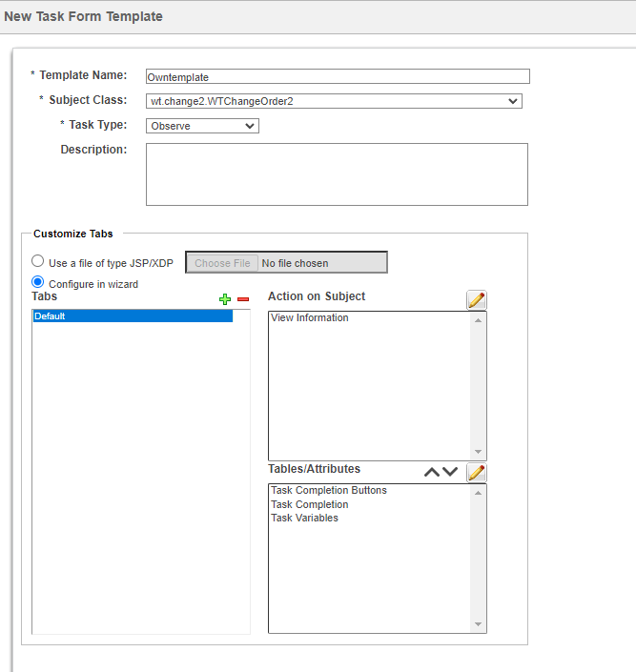Click into the Template Name field
636x672 pixels.
337,77
